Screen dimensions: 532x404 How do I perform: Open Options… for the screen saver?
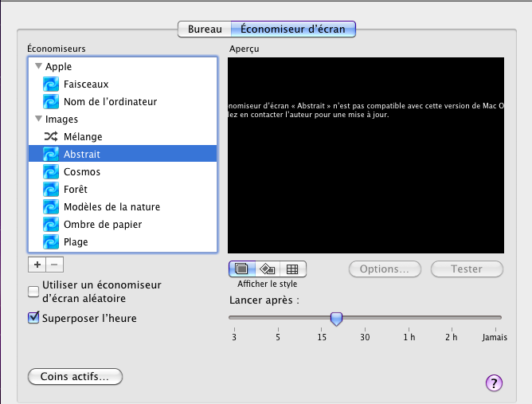tap(385, 269)
